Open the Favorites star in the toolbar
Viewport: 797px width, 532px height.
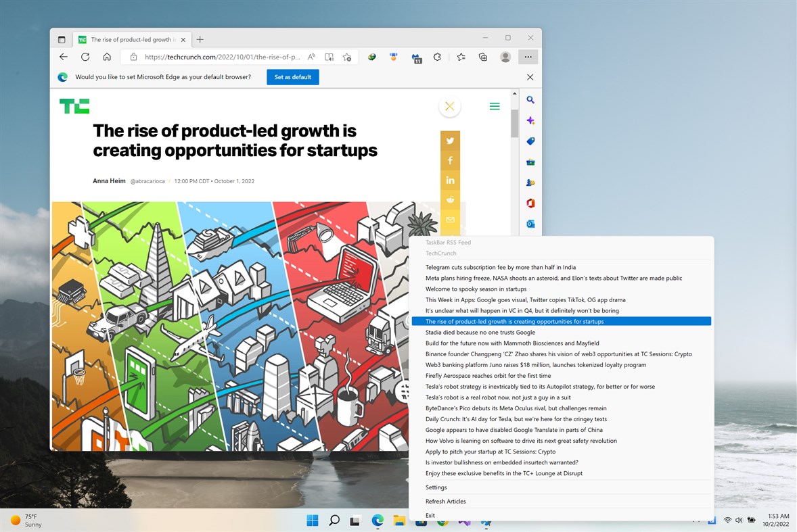pyautogui.click(x=461, y=57)
